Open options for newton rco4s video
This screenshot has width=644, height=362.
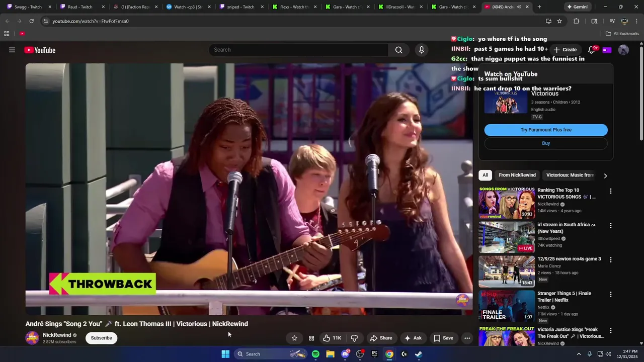[x=610, y=260]
